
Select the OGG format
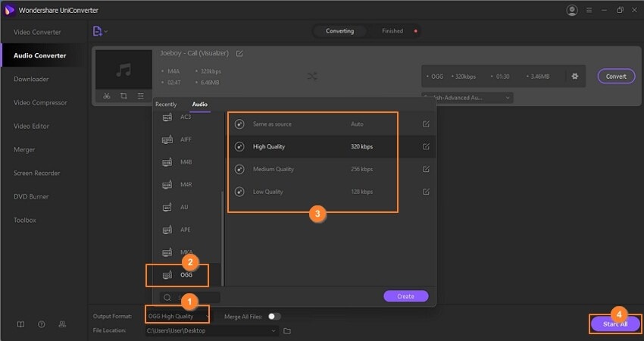pos(186,275)
